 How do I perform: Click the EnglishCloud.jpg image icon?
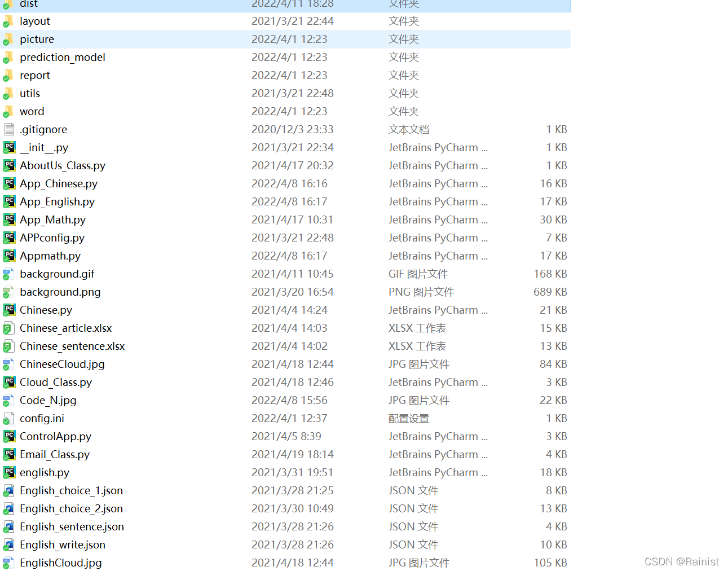tap(8, 563)
